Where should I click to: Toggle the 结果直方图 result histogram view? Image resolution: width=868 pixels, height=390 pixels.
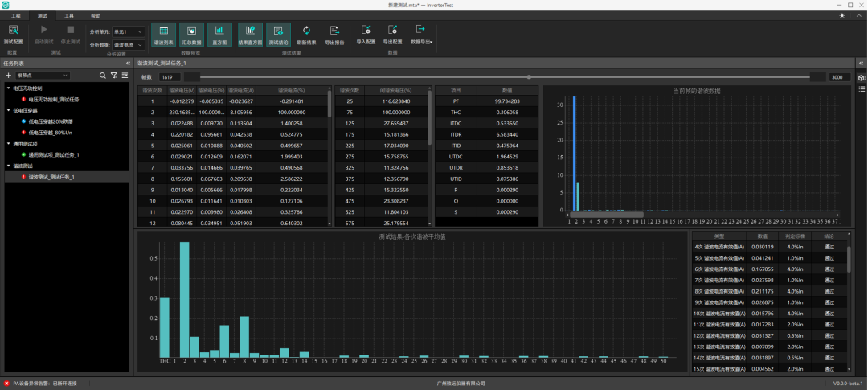tap(250, 33)
